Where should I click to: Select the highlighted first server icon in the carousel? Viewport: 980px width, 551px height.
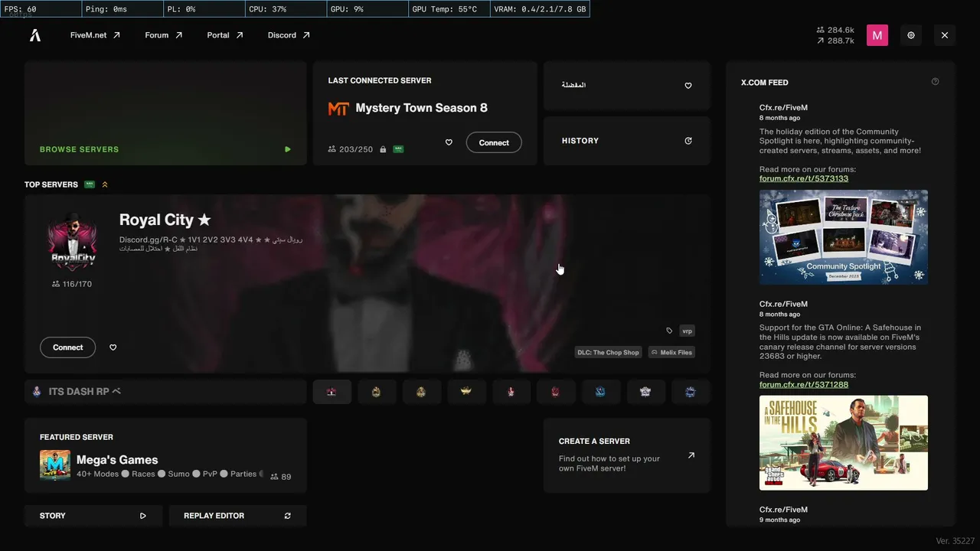[332, 392]
